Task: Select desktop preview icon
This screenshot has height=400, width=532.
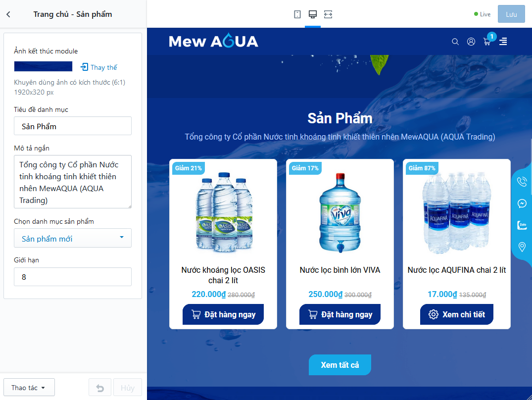Action: pos(312,14)
